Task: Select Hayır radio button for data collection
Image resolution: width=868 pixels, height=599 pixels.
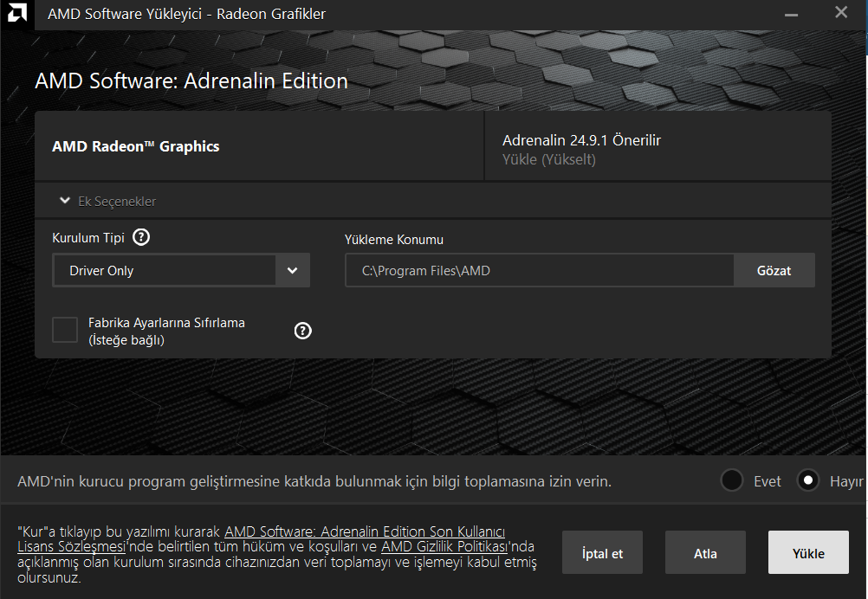Action: point(807,480)
